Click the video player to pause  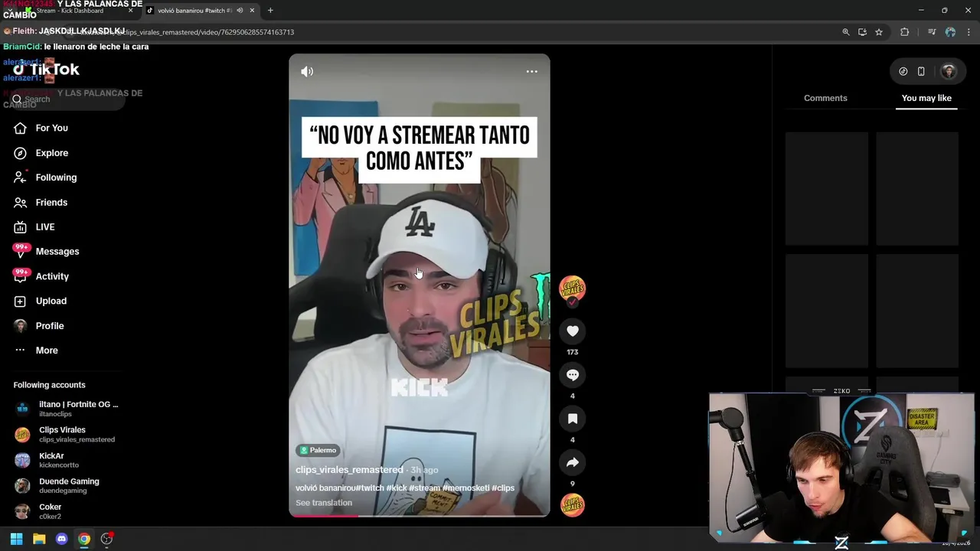pyautogui.click(x=419, y=285)
